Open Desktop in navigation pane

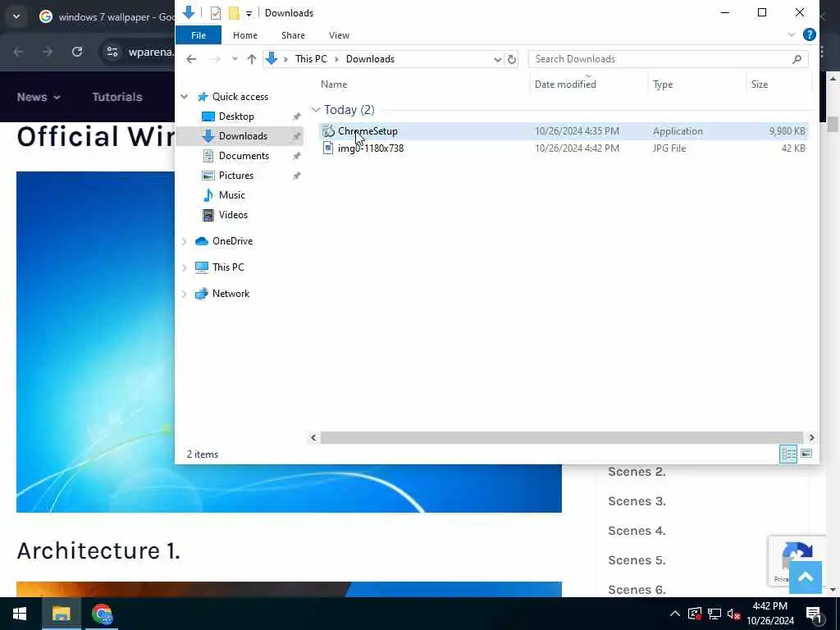point(236,116)
